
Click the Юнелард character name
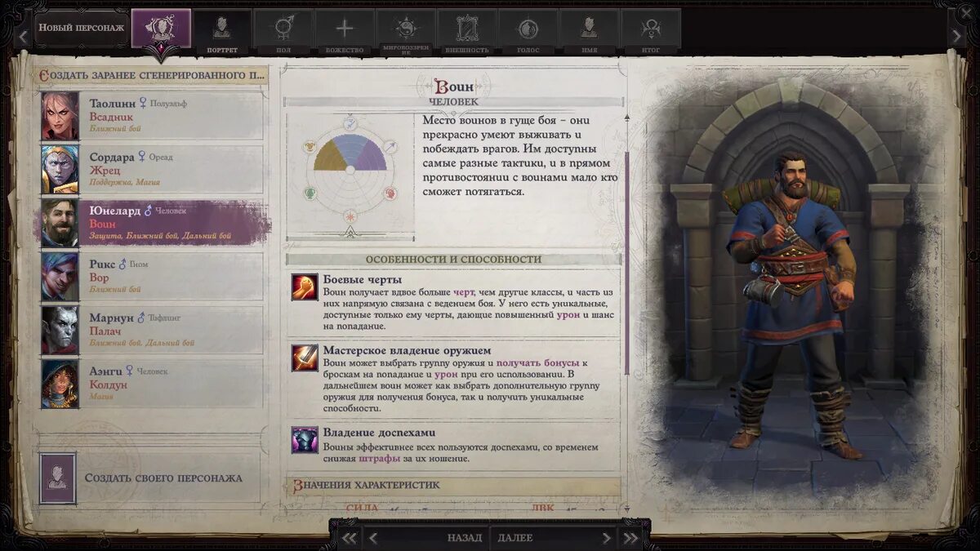[114, 211]
